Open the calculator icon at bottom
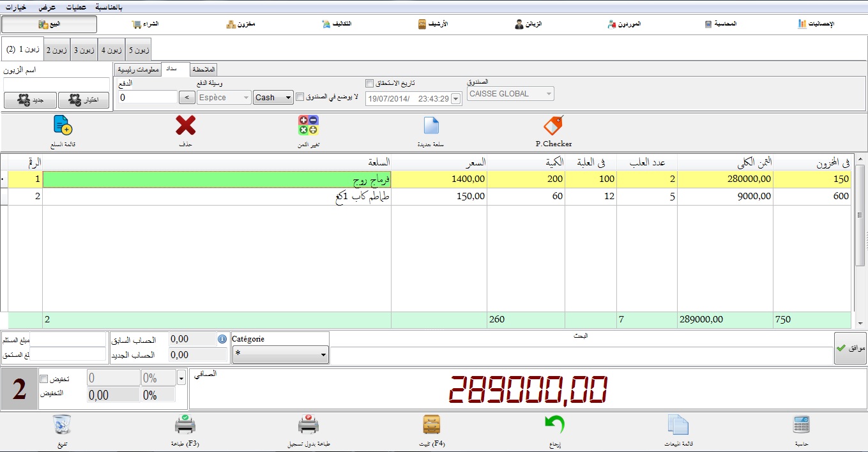 click(x=801, y=425)
